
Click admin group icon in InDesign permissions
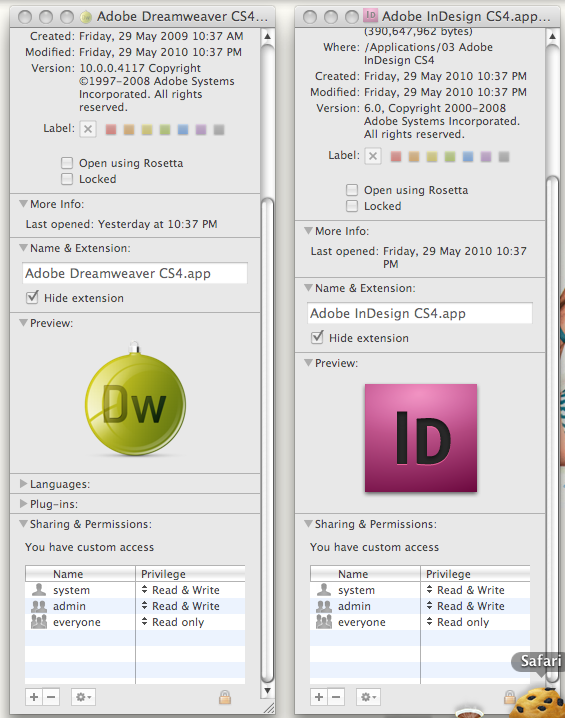[324, 606]
